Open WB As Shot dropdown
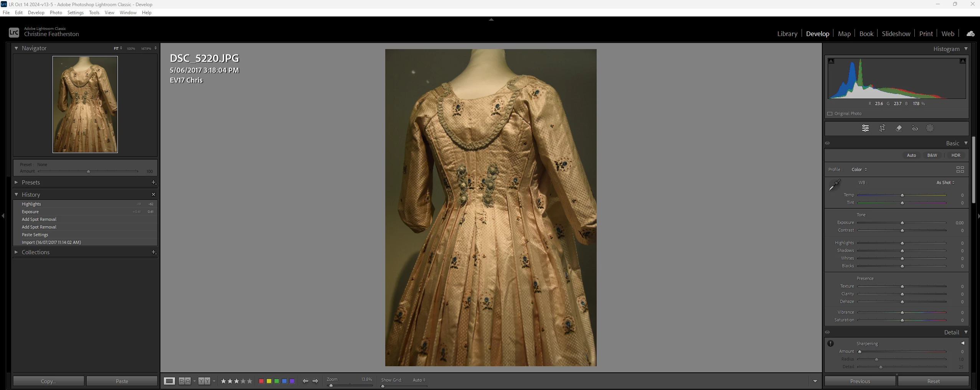 [x=945, y=183]
